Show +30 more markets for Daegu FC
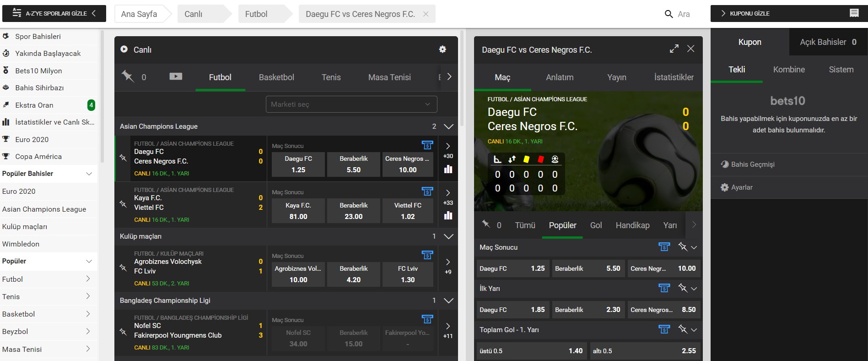868x361 pixels. (x=448, y=151)
